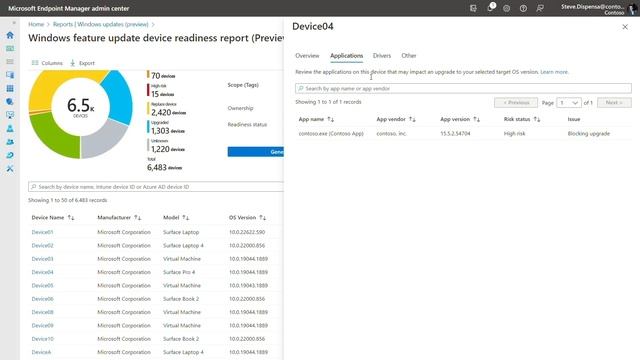This screenshot has width=640, height=360.
Task: Open Apps grid icon in left sidebar
Action: click(10, 89)
